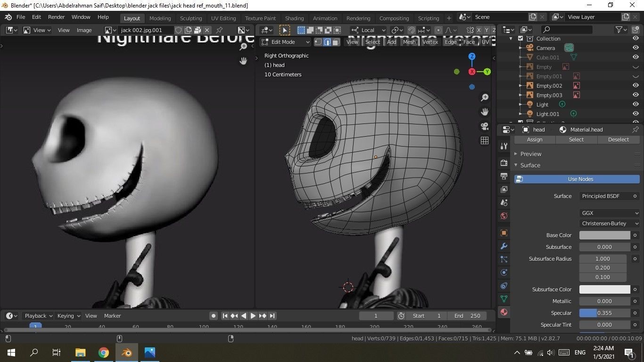Image resolution: width=644 pixels, height=362 pixels.
Task: Open the Modifiers wrench tab
Action: (504, 246)
